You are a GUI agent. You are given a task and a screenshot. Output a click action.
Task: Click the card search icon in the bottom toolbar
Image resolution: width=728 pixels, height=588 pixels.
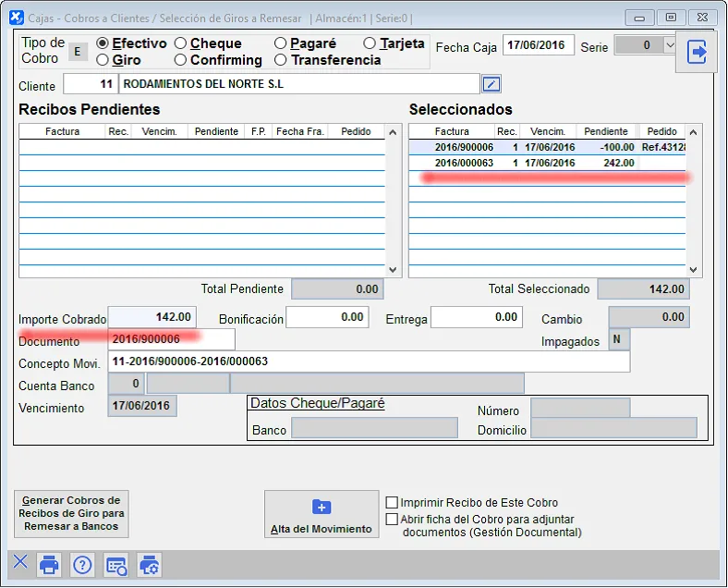pyautogui.click(x=115, y=564)
